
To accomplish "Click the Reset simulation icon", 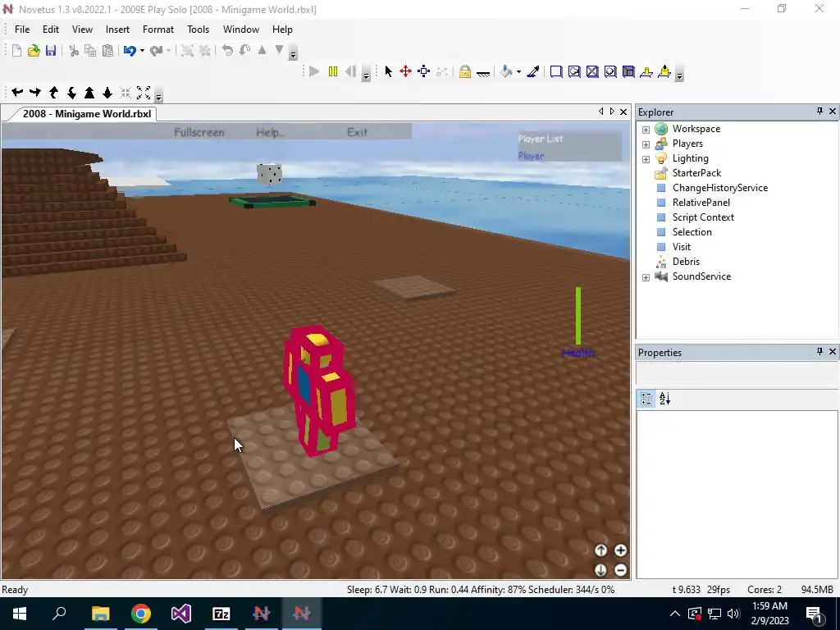I will pos(350,71).
